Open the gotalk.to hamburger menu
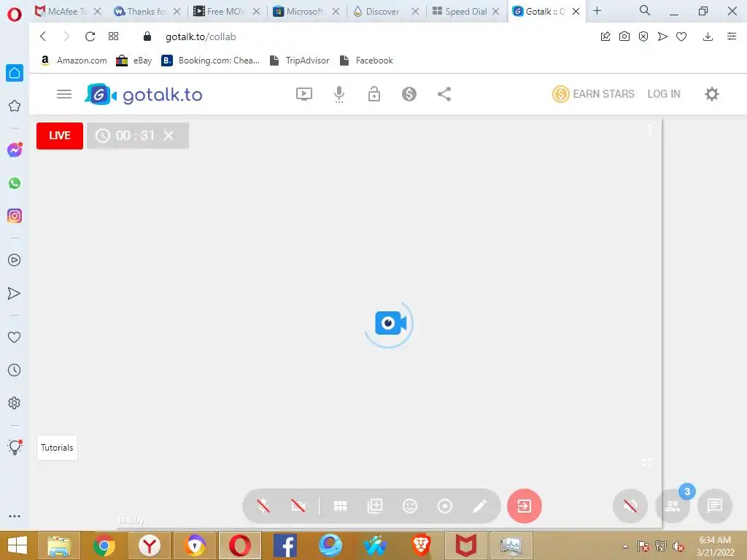This screenshot has width=747, height=560. point(64,94)
